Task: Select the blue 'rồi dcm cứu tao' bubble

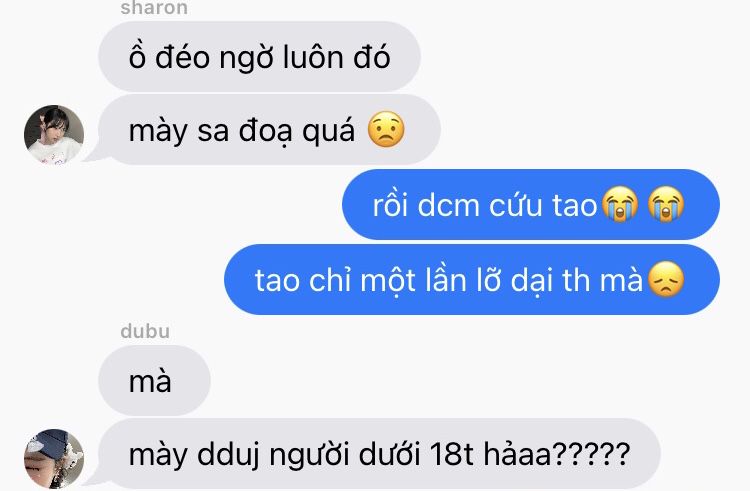Action: [531, 205]
